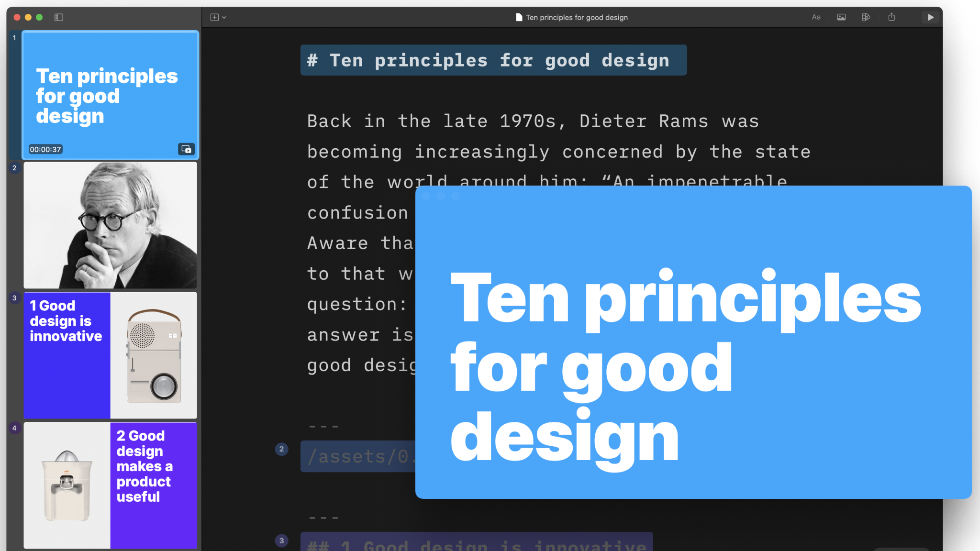Click the preview window icon on slide 1

[x=186, y=149]
